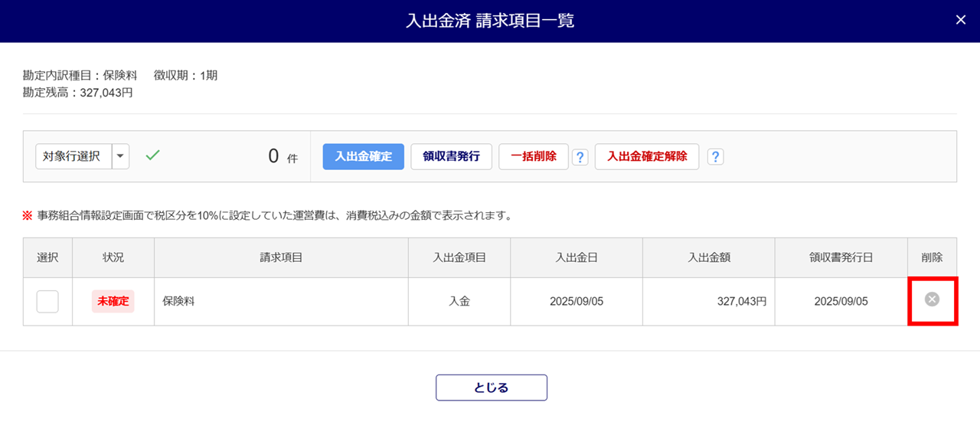Open help icon next to 入出金確定解除

pos(716,157)
